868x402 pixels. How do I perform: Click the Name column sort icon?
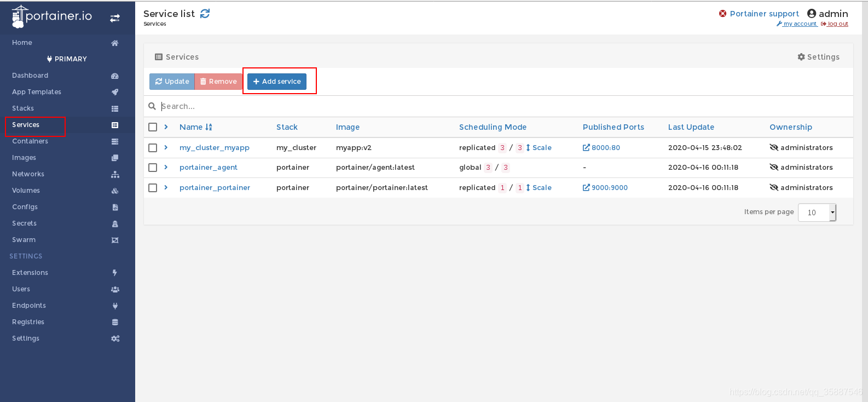(209, 127)
